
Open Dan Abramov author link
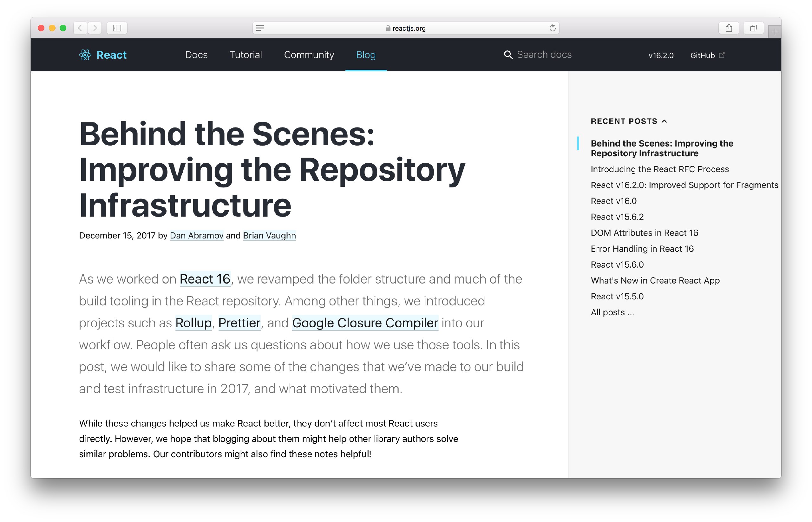point(196,235)
